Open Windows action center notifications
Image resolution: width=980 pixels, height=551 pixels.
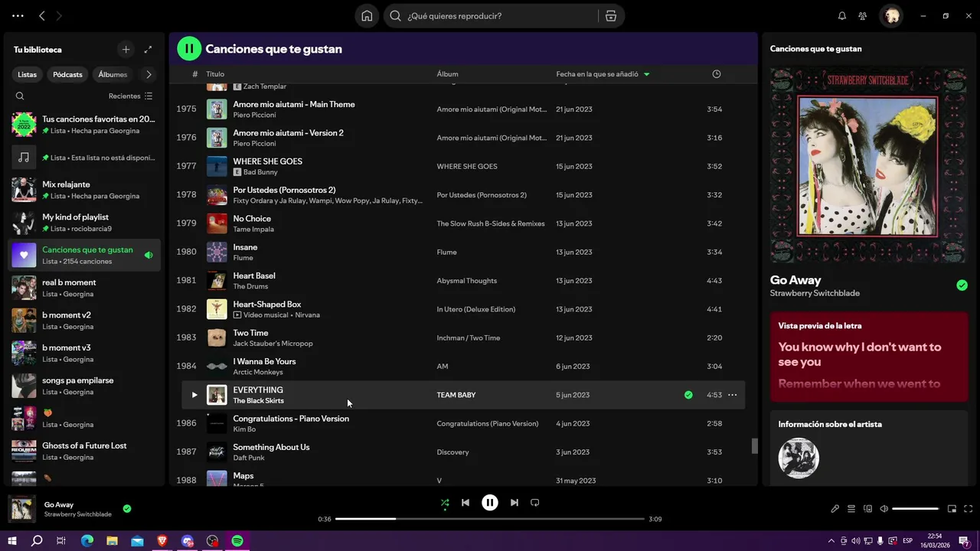(x=965, y=541)
